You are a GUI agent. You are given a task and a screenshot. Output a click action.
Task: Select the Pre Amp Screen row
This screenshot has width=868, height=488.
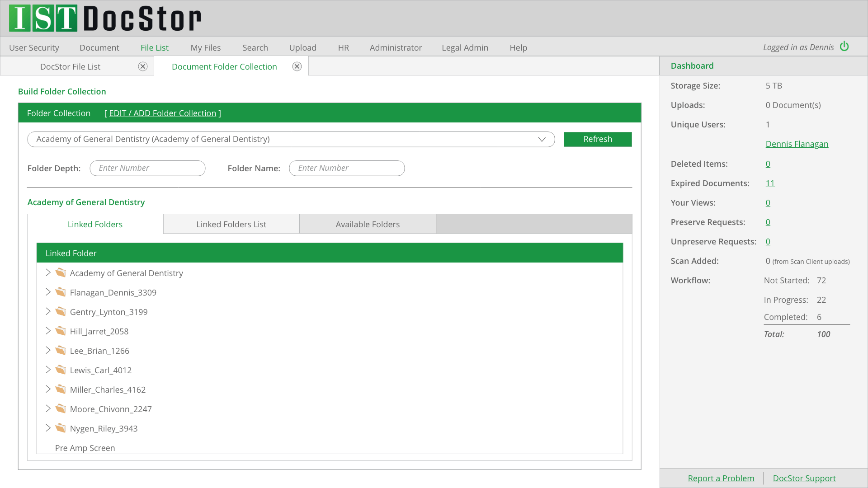click(85, 448)
